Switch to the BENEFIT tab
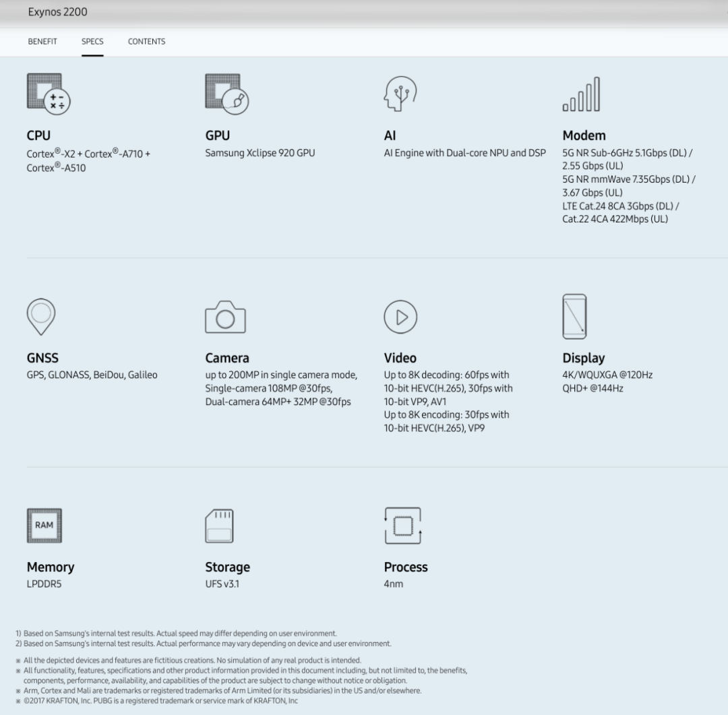This screenshot has width=728, height=715. 42,41
